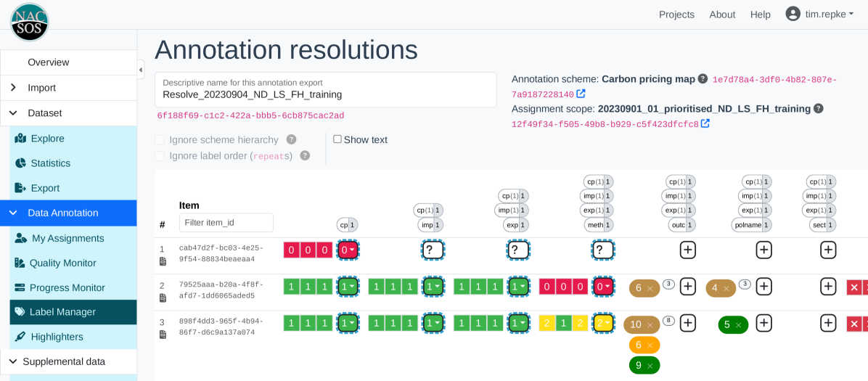Click the Filter item_id input field
Screen dimensions: 868x381
click(x=226, y=223)
